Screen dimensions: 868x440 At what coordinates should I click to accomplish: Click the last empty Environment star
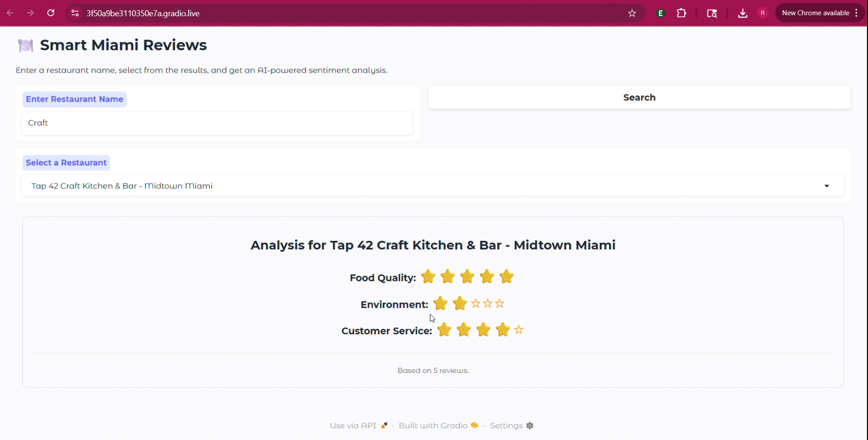click(x=500, y=303)
